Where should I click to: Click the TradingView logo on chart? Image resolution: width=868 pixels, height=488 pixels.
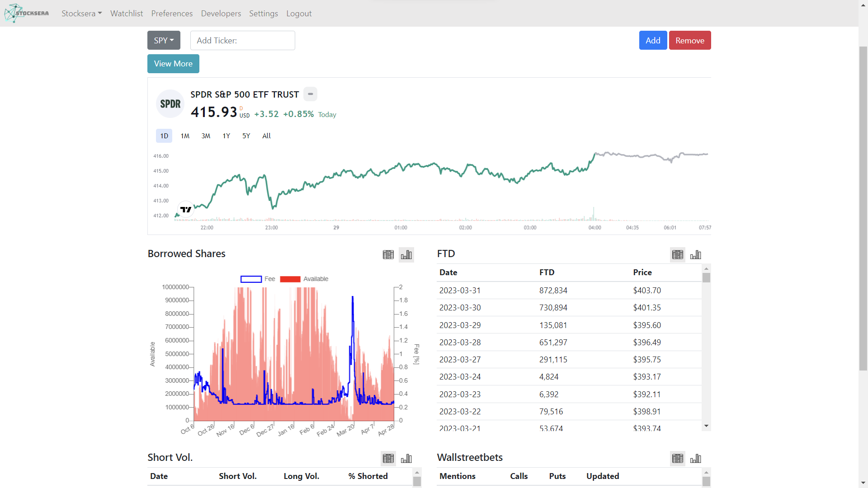click(186, 209)
